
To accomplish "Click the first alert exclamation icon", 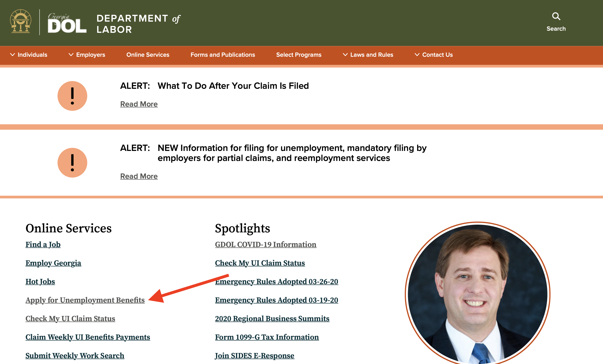I will coord(72,96).
